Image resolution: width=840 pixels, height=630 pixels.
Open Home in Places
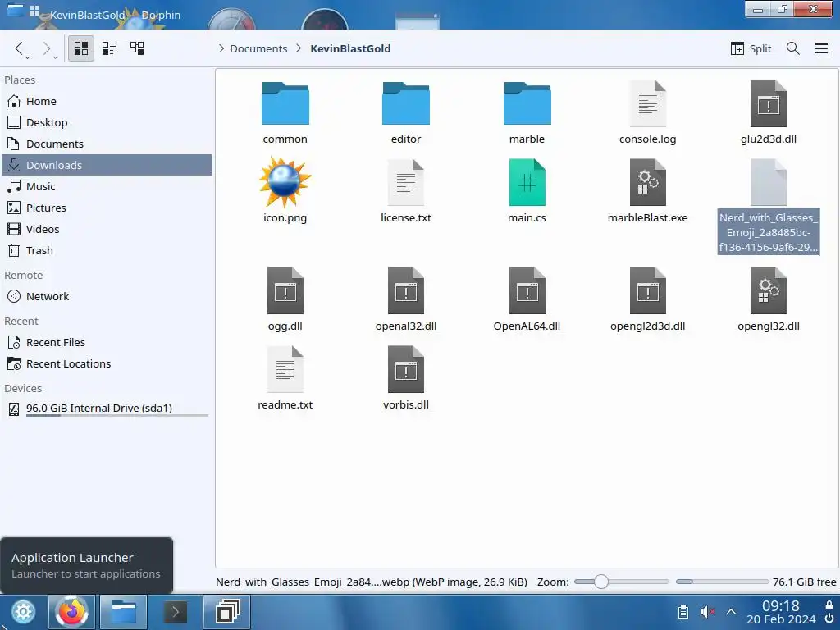click(107, 101)
